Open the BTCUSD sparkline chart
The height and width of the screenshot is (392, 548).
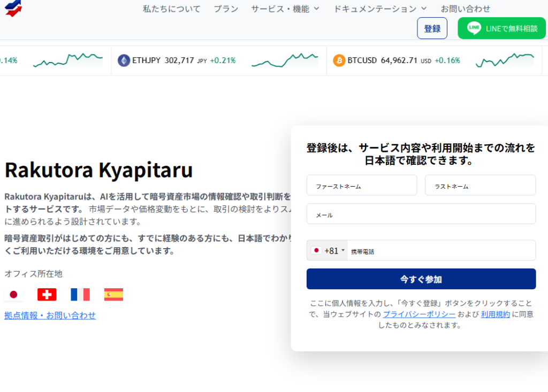tap(505, 60)
